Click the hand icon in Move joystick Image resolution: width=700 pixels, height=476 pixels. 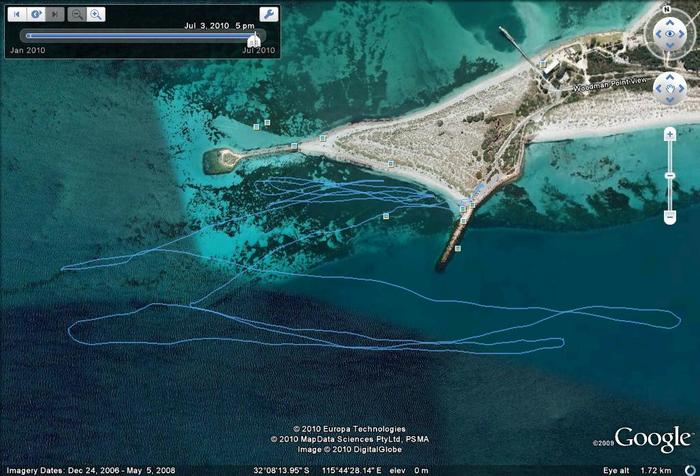tap(668, 89)
